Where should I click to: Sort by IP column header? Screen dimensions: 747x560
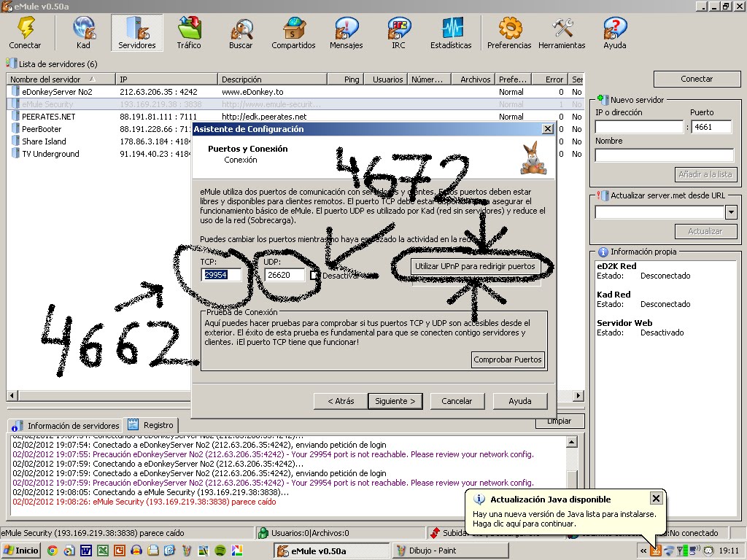(167, 79)
